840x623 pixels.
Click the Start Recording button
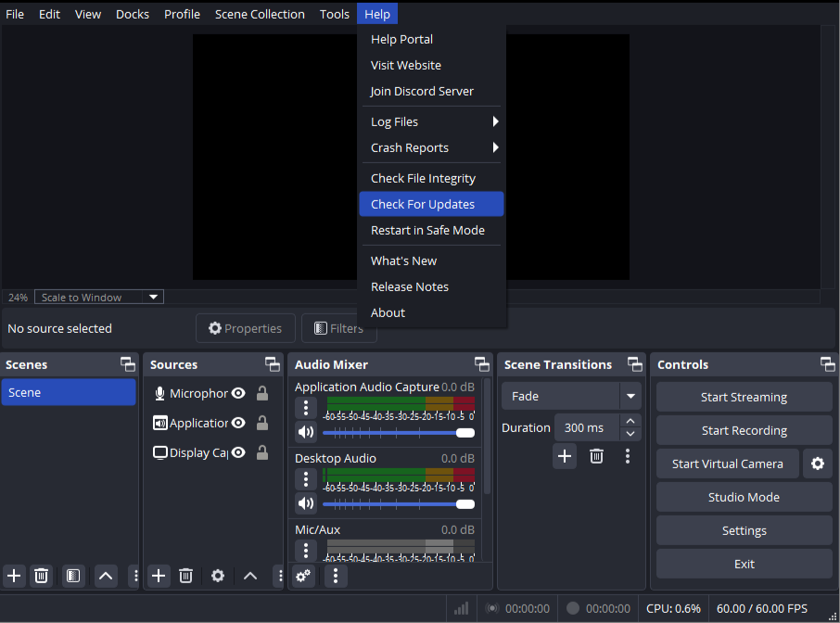[744, 430]
